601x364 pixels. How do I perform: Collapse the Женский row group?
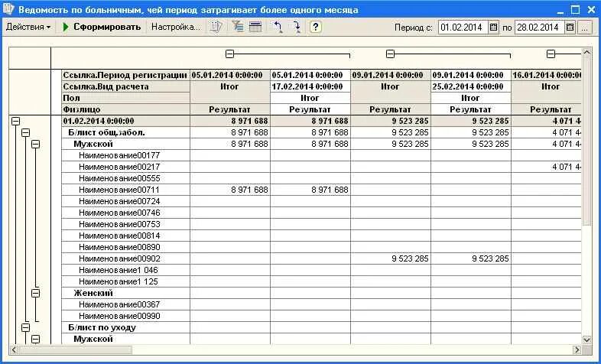[x=36, y=293]
